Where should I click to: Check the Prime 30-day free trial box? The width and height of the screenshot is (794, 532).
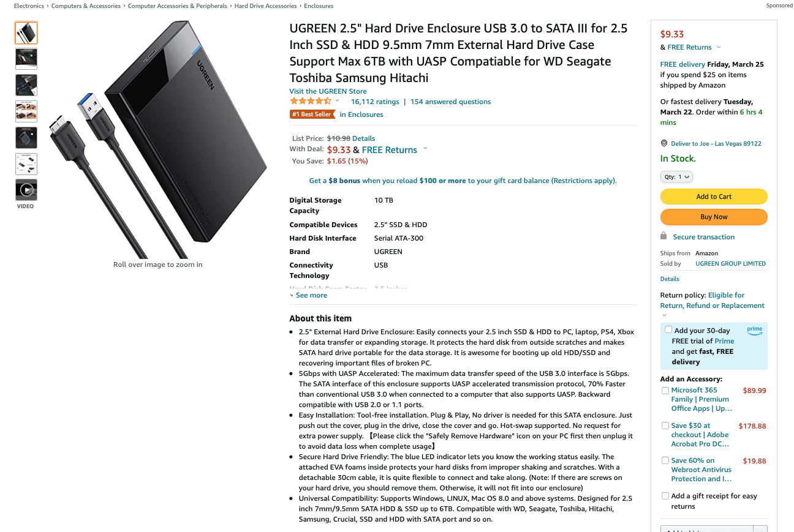[x=668, y=329]
